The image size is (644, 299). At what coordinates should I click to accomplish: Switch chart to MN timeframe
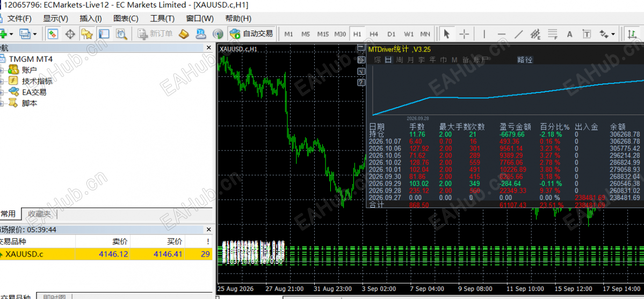coord(425,34)
